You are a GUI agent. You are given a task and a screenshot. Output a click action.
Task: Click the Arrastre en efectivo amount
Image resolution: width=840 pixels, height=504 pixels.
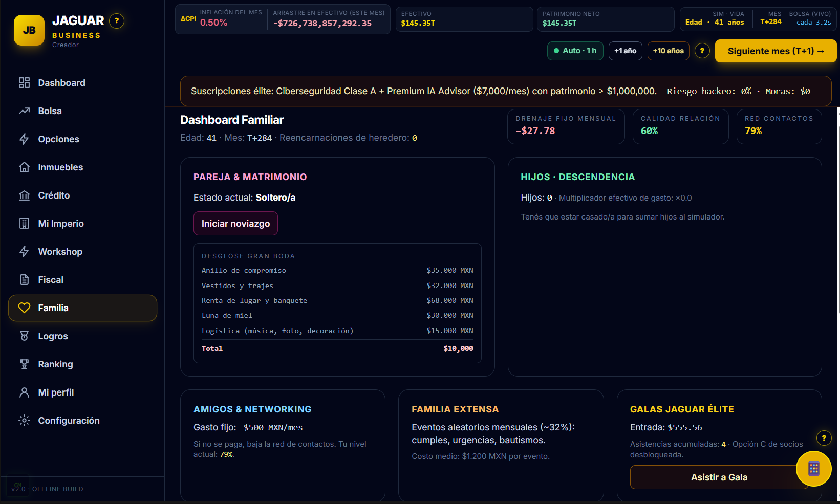pyautogui.click(x=322, y=24)
